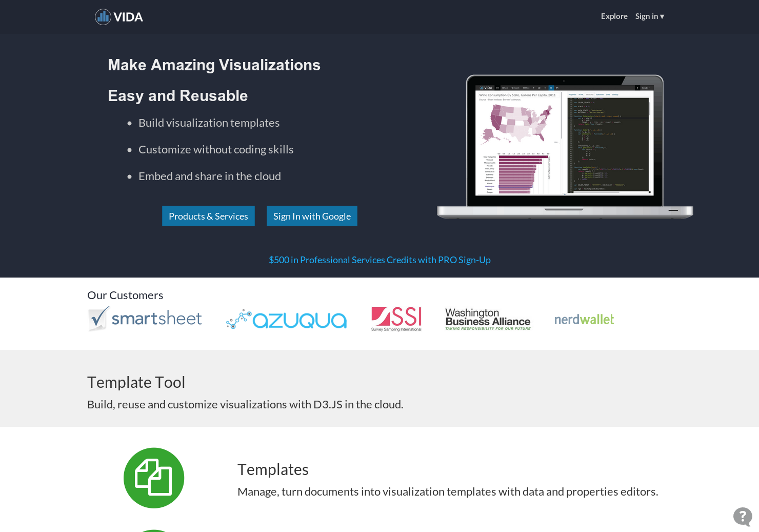Click Sign In with Google button

click(x=312, y=216)
